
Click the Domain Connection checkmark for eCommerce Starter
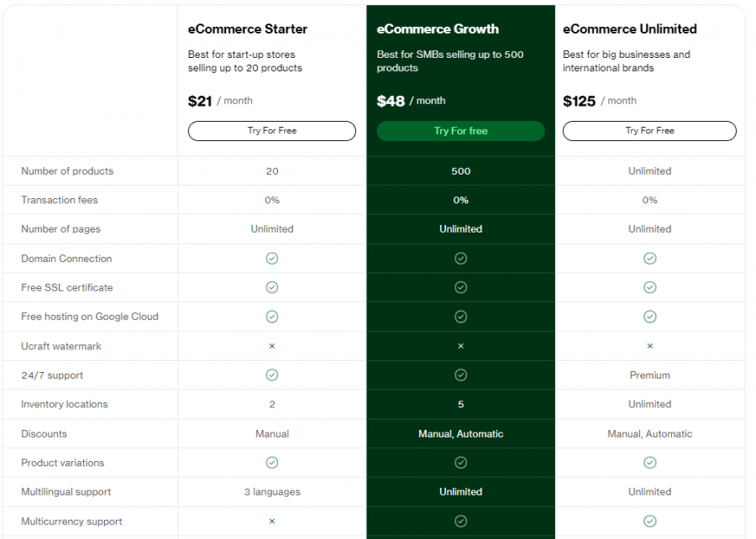(x=271, y=258)
